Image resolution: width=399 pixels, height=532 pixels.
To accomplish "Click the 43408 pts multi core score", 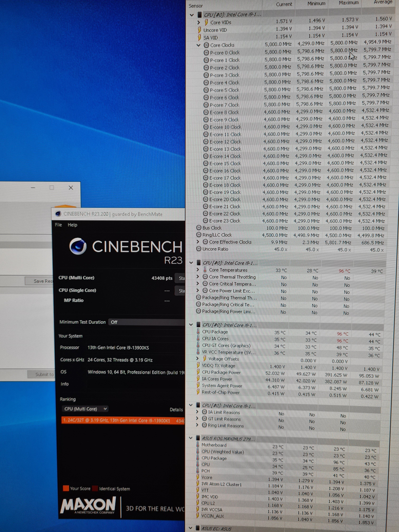I will [162, 278].
